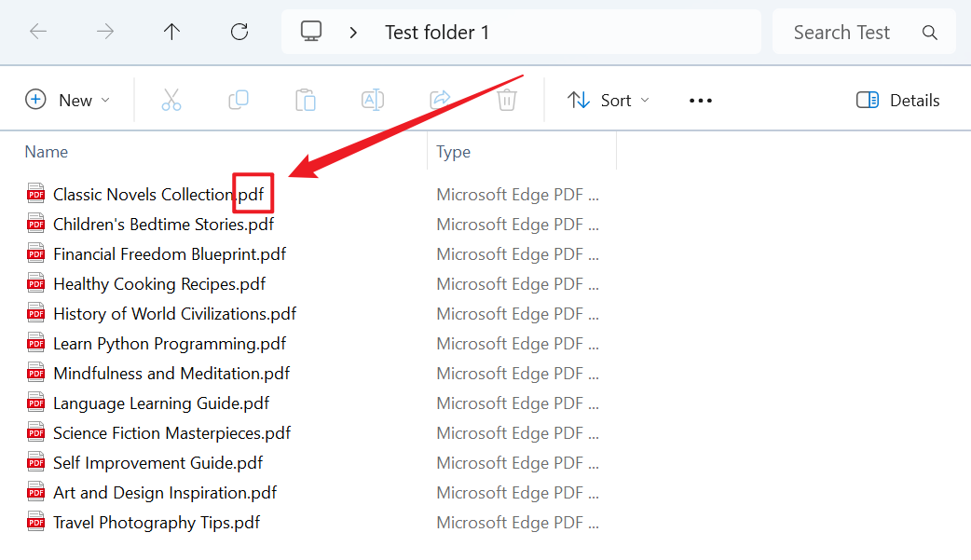Click inside the Search Test field
971x560 pixels.
click(841, 31)
